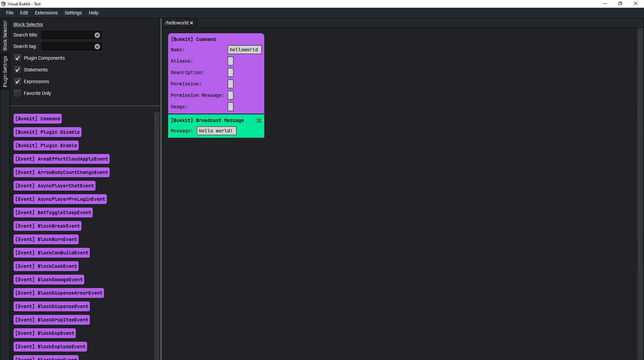Clear the Search tag field

coord(97,47)
